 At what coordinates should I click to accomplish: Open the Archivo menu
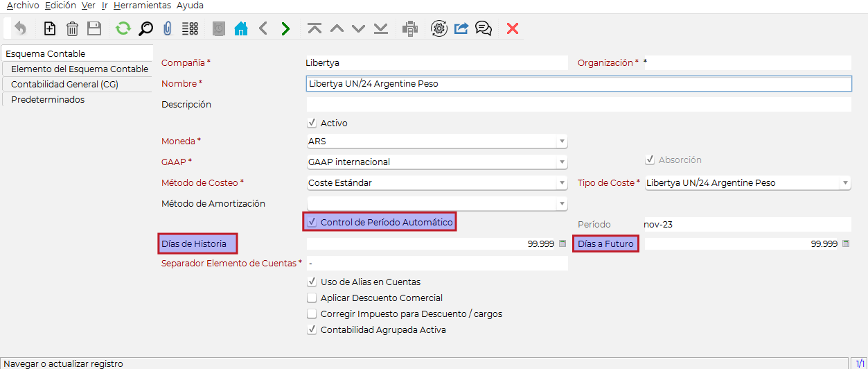click(23, 5)
